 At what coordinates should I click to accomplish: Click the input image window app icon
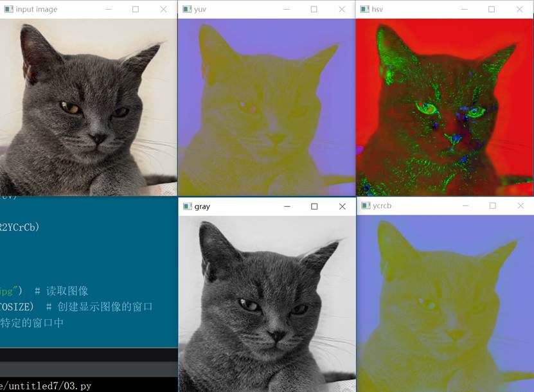click(x=9, y=9)
